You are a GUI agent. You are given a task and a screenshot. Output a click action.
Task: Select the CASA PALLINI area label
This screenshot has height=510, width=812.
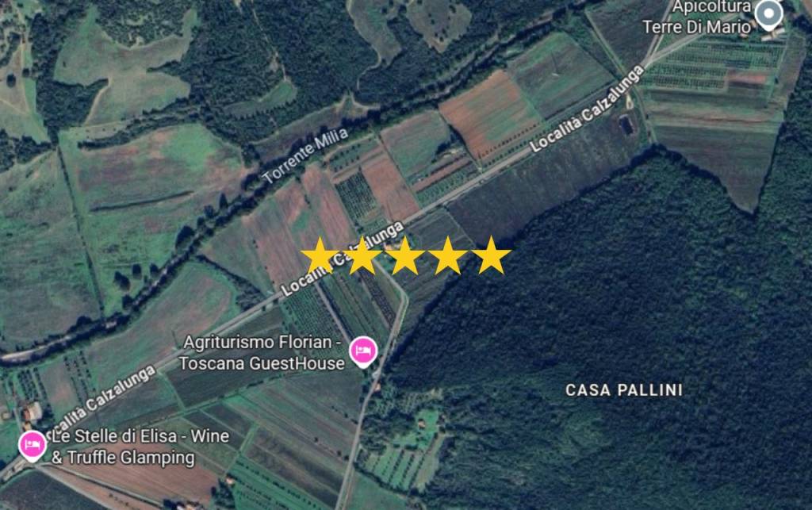coord(624,390)
